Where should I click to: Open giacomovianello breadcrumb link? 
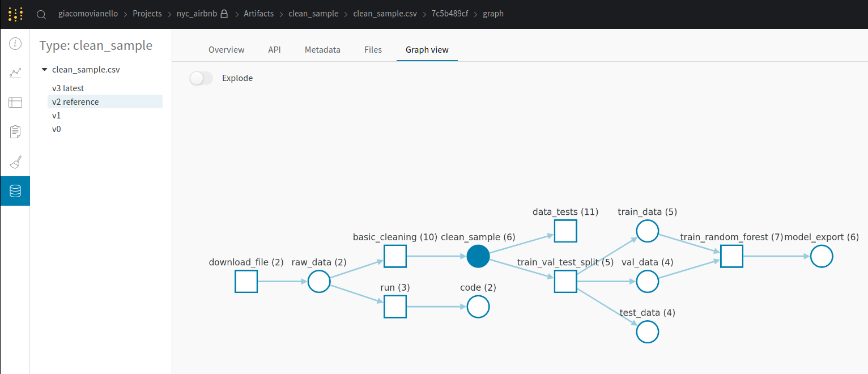[88, 14]
